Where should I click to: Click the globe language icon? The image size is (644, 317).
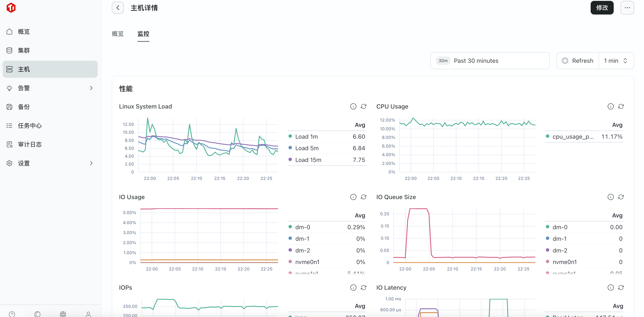(63, 314)
